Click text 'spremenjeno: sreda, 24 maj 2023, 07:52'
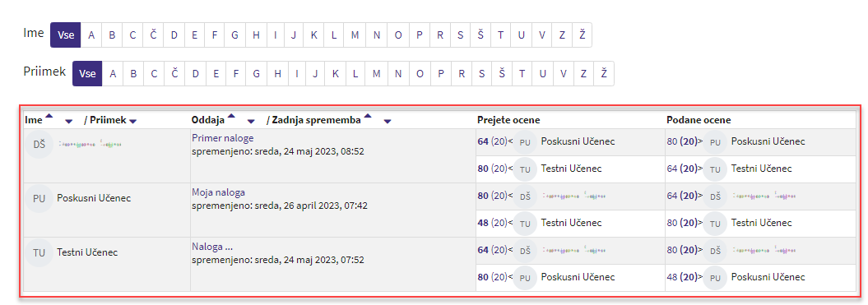The image size is (868, 305). click(278, 260)
